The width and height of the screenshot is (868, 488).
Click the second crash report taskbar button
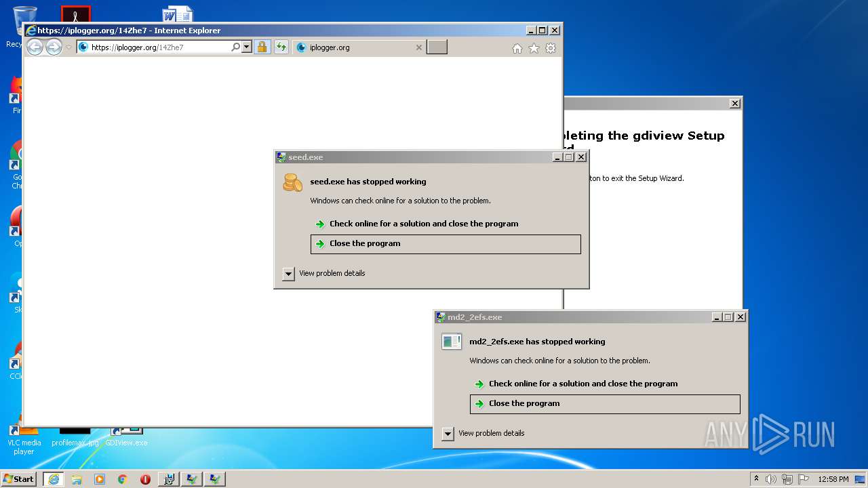(215, 479)
